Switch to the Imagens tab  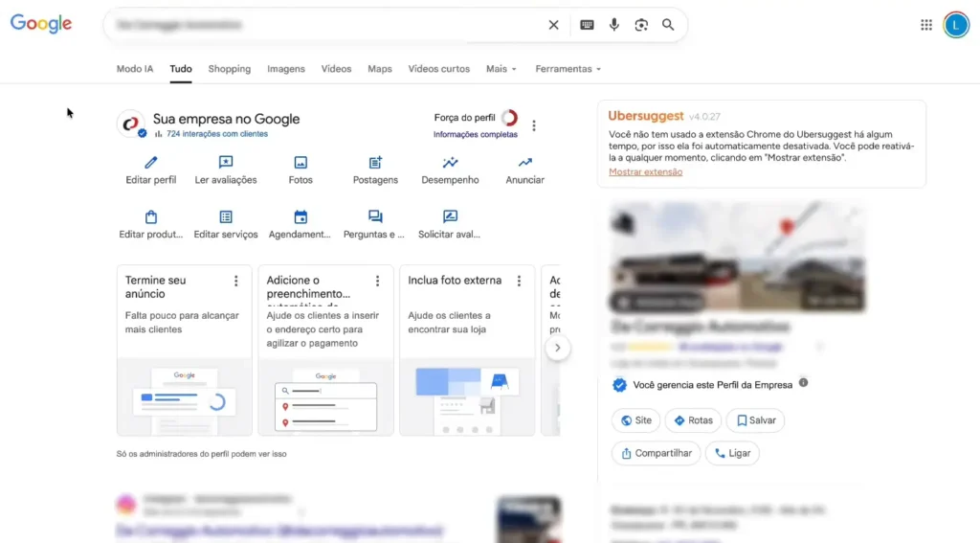286,69
